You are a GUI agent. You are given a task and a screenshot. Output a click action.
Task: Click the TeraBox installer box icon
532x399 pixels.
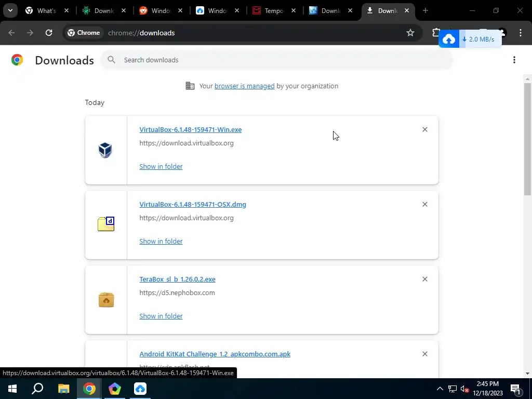coord(106,300)
